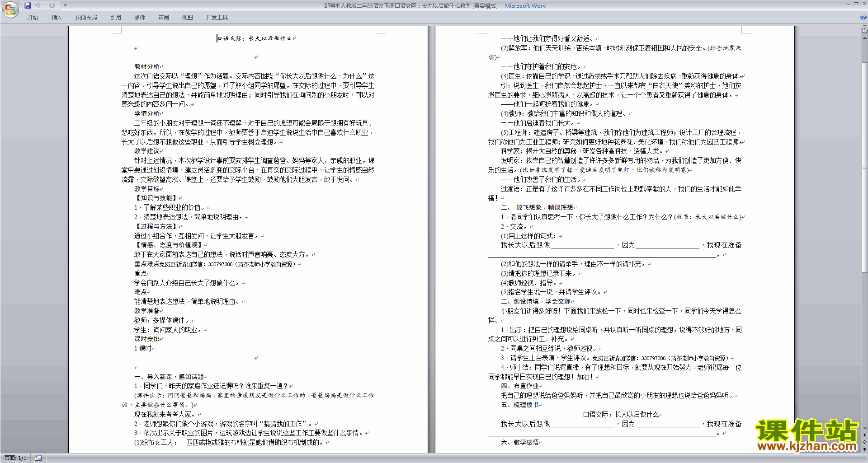Click the text 【过程与方法】

tap(156, 226)
